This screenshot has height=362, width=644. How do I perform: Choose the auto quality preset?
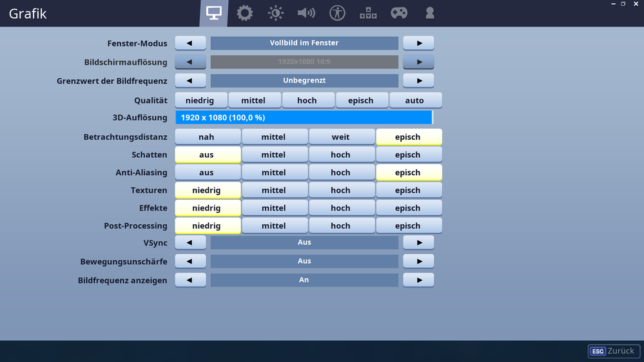point(415,100)
